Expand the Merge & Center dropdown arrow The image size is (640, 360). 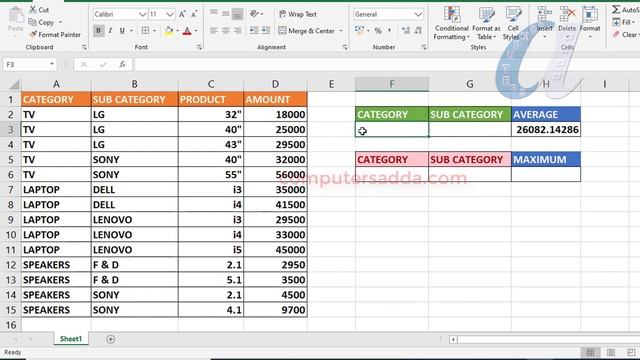click(x=341, y=31)
